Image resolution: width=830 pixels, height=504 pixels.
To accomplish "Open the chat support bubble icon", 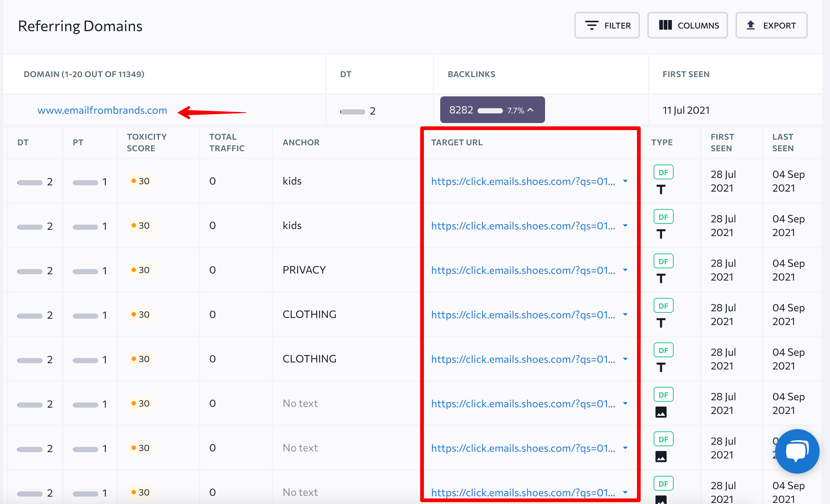I will click(x=797, y=451).
